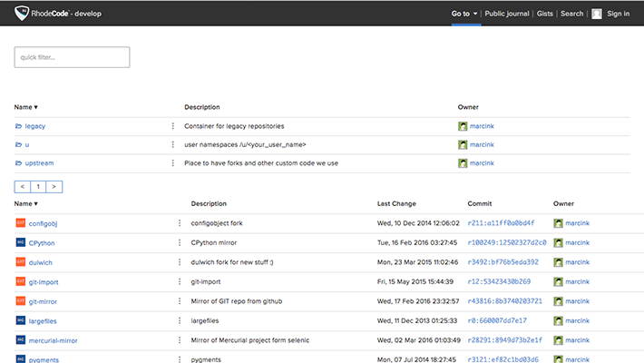Open commit r43816:8b3740203721

[x=504, y=301]
